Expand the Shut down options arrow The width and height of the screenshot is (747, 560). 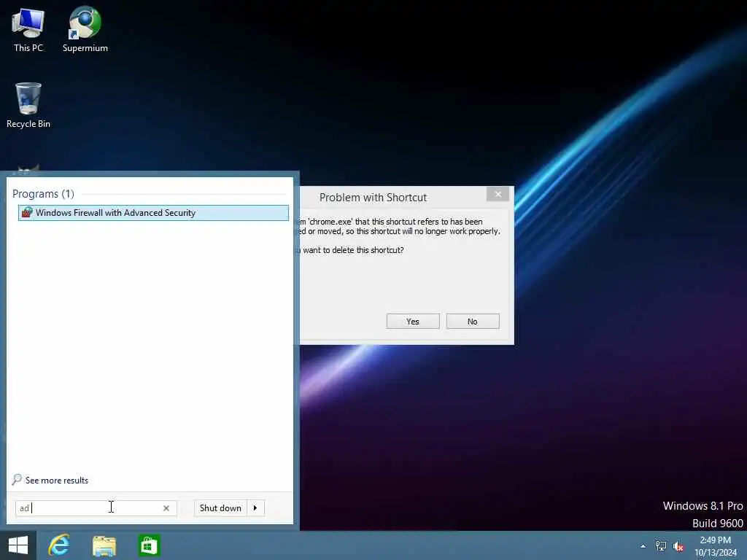[255, 508]
